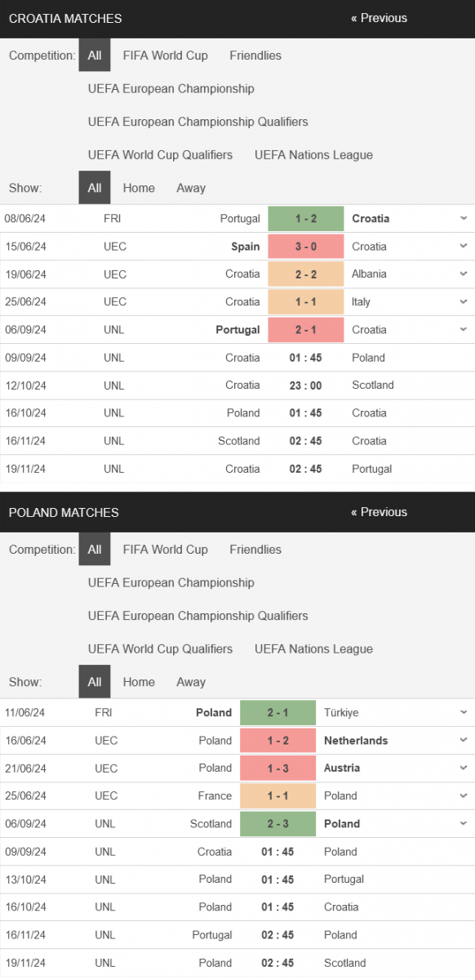This screenshot has height=980, width=475.
Task: Open the Croatia vs Scotland 23:00 fixture
Action: pyautogui.click(x=237, y=385)
